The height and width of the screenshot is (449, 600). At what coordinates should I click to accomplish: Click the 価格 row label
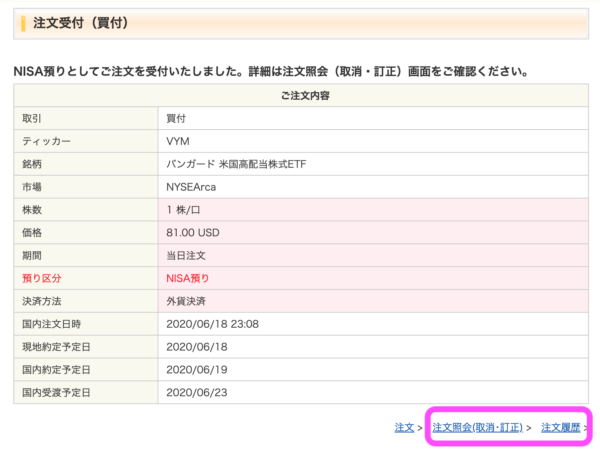(32, 233)
